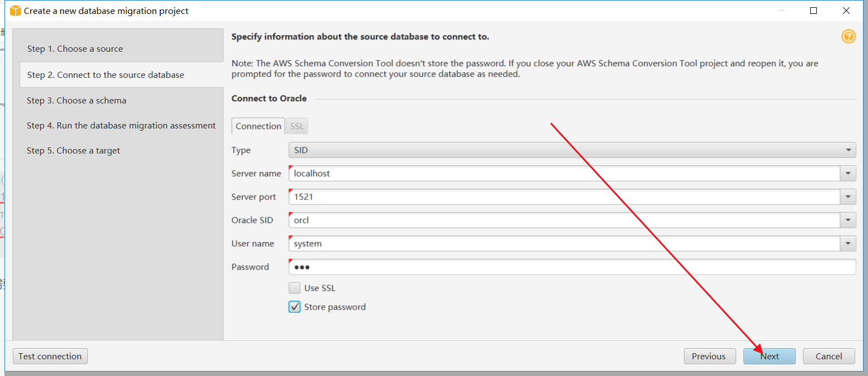Click into the Password field

572,267
